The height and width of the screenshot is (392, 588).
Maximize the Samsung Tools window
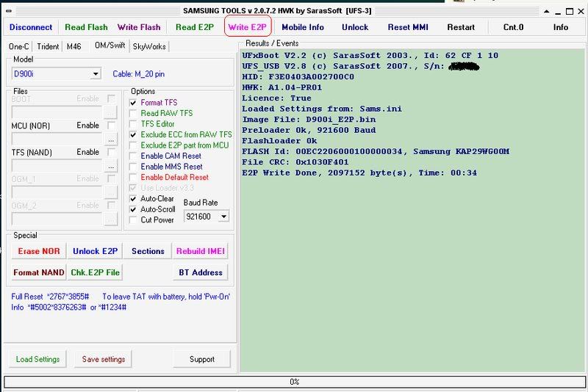[569, 12]
